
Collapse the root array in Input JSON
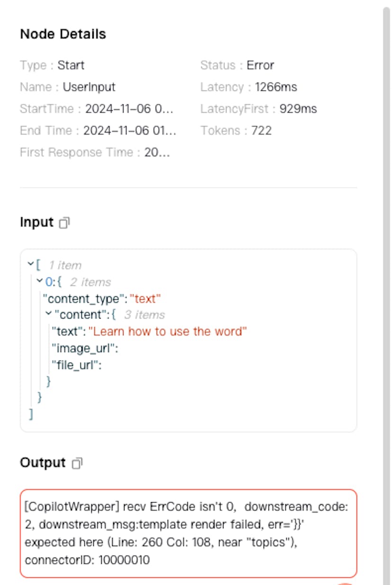coord(31,264)
